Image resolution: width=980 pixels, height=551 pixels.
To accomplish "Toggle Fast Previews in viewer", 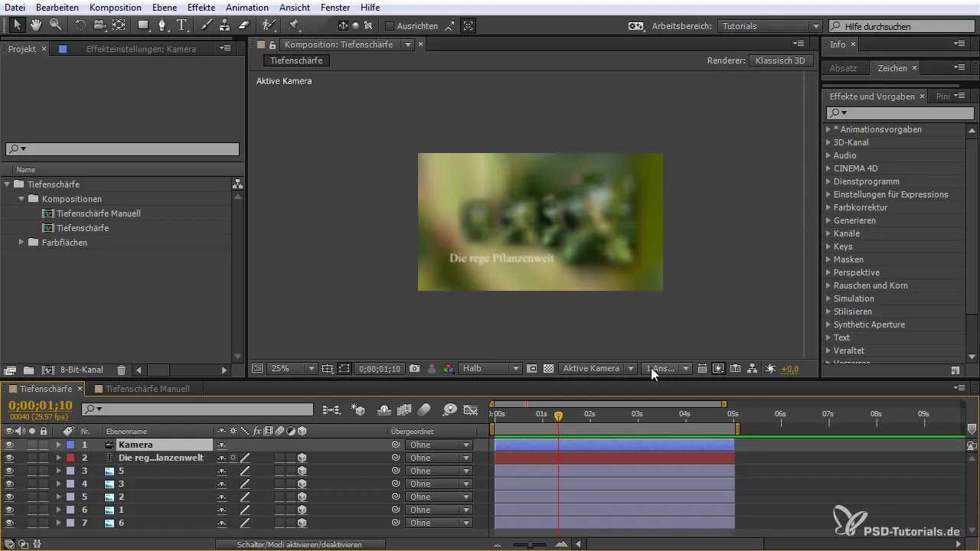I will (x=718, y=368).
